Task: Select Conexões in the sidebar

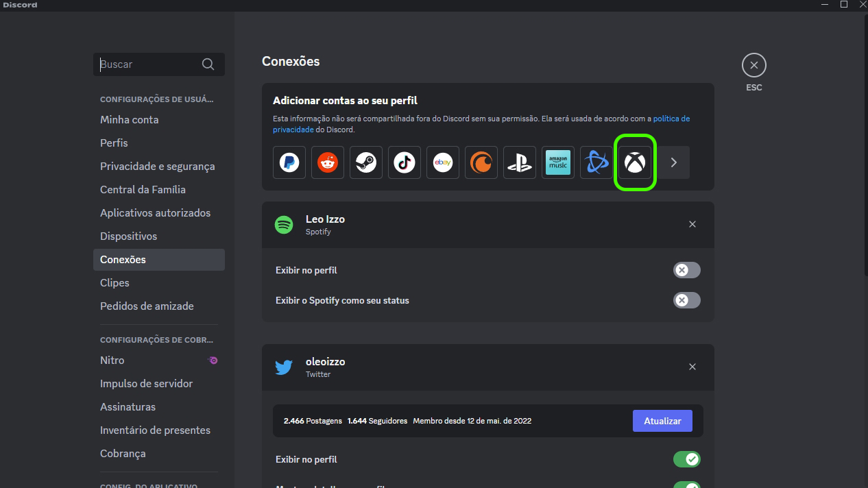Action: click(x=159, y=259)
